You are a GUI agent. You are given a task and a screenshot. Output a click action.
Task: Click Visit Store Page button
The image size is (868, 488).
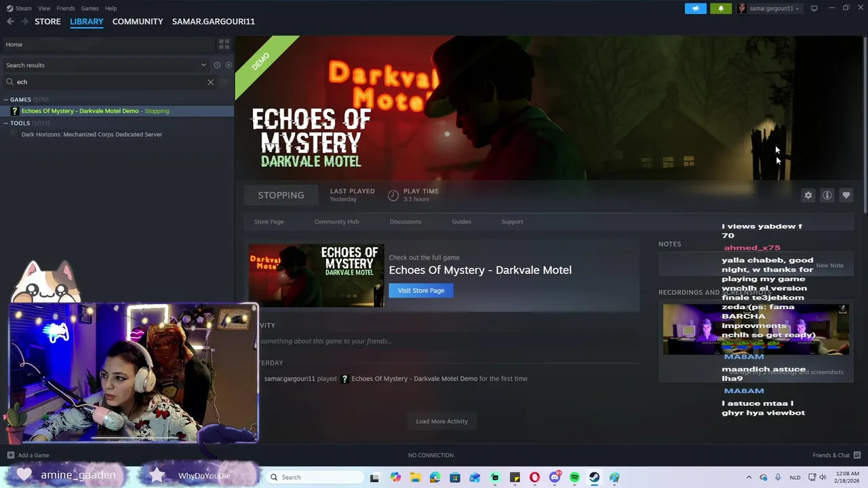[x=421, y=291]
